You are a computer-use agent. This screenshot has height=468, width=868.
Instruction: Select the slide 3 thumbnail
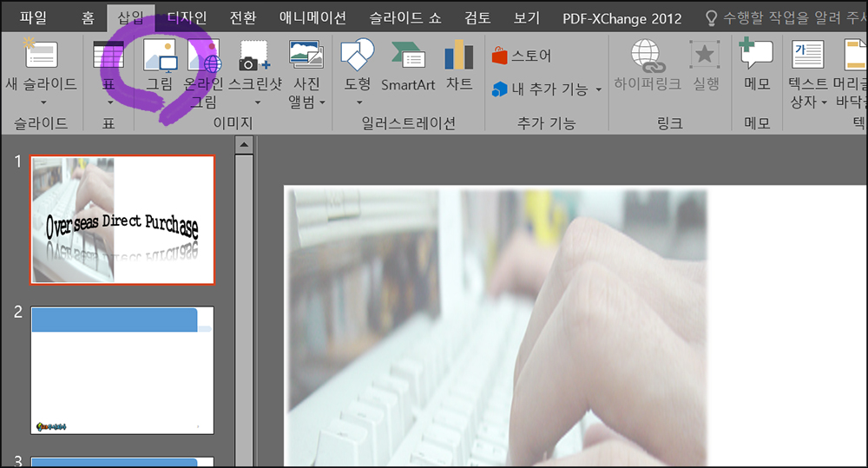122,462
